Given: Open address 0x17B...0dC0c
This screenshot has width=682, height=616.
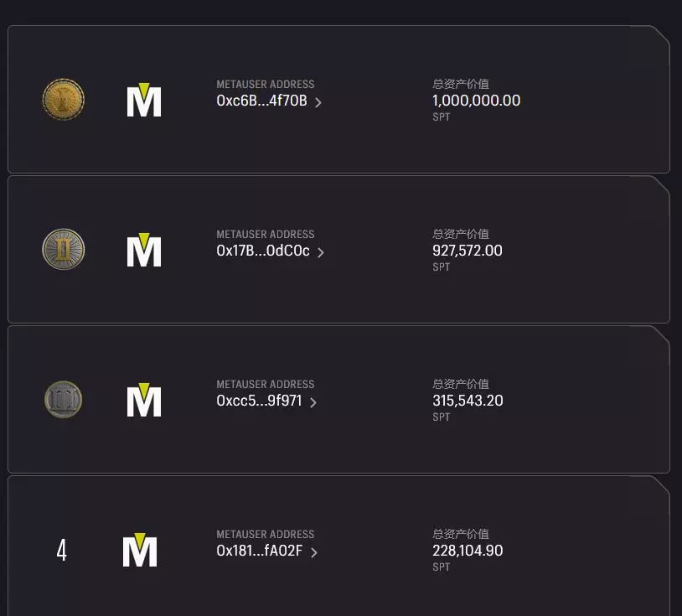Looking at the screenshot, I should 263,251.
